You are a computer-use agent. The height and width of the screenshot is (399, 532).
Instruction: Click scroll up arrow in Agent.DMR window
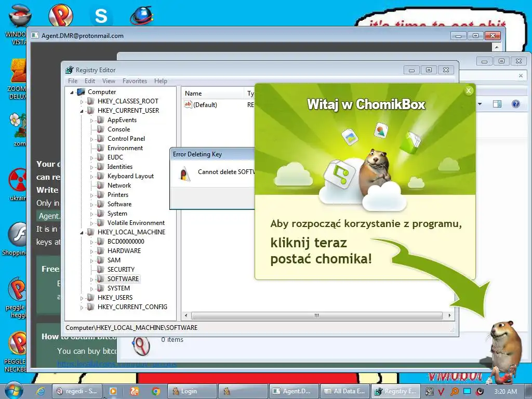tap(496, 47)
